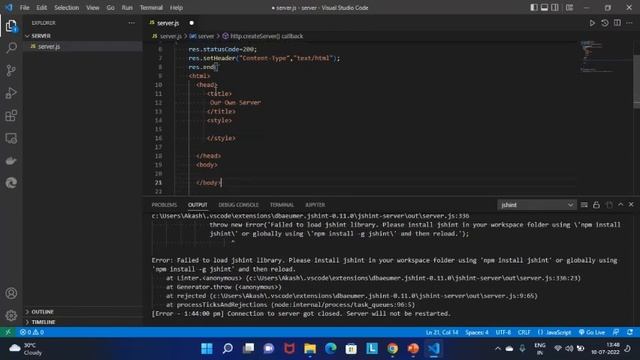Open Chrome from the taskbar
Image resolution: width=640 pixels, height=360 pixels.
point(393,348)
